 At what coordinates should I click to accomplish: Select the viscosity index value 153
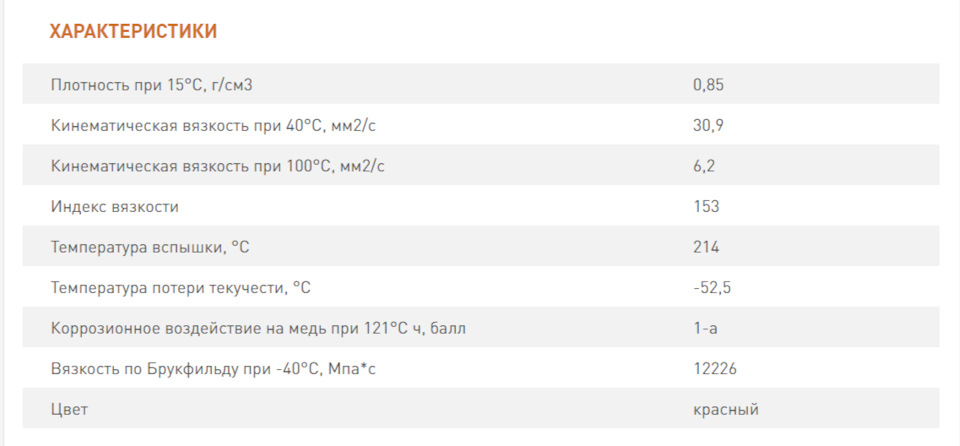(x=705, y=207)
